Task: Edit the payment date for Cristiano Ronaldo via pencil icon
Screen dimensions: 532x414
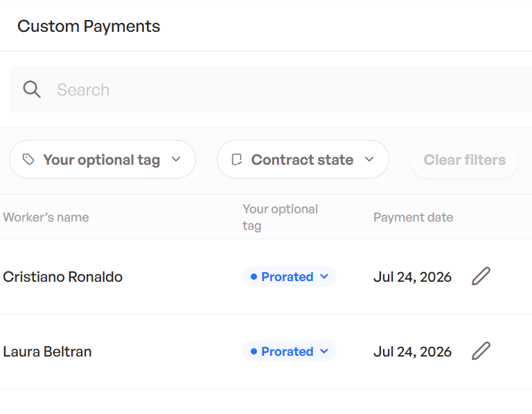Action: click(481, 276)
